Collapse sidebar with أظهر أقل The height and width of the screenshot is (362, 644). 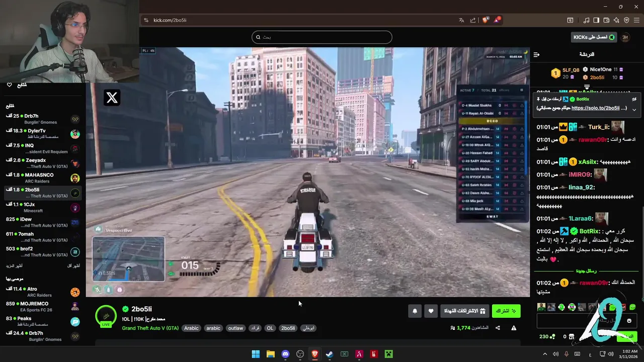[73, 265]
